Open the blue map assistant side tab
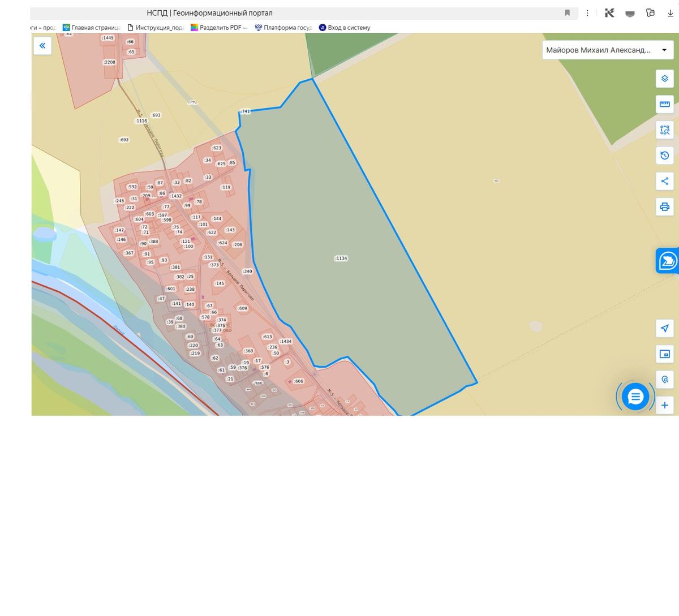 click(668, 261)
